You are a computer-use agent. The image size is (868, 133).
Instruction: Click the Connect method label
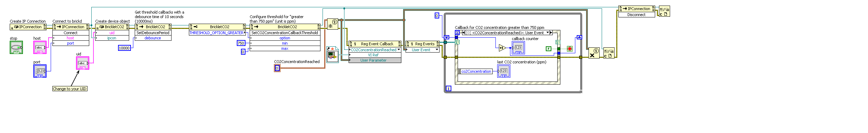click(71, 33)
